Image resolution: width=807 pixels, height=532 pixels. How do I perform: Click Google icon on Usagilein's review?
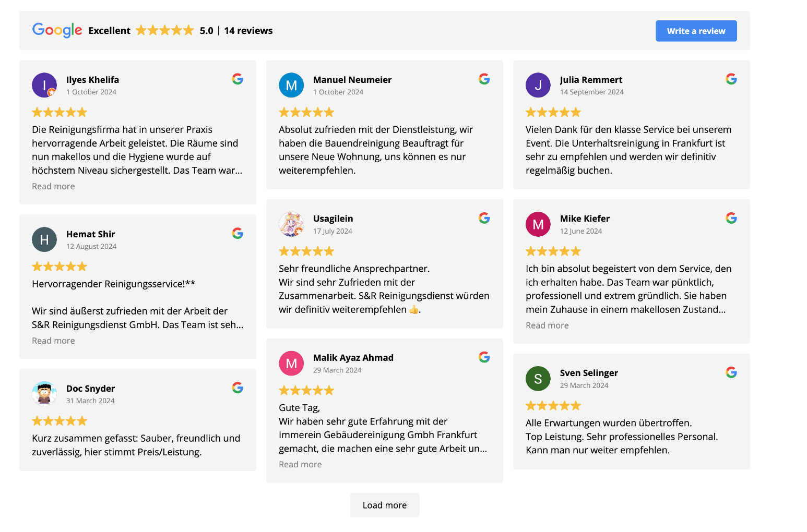tap(484, 218)
